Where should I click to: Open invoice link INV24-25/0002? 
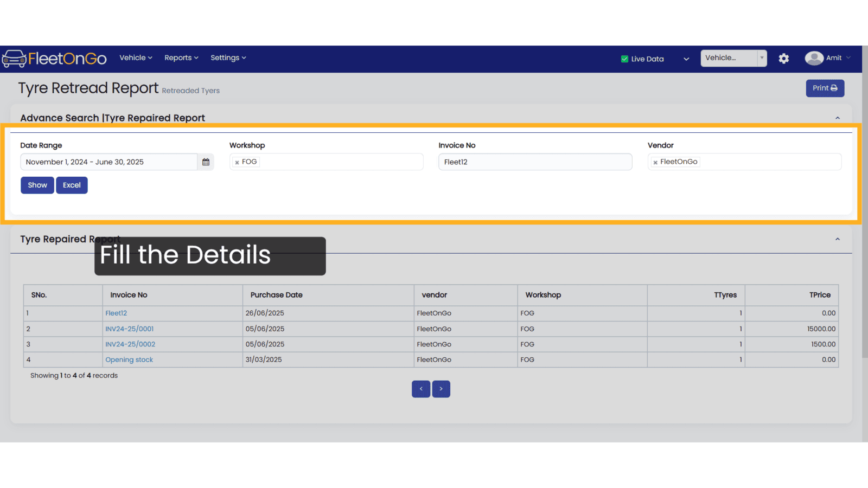point(130,344)
